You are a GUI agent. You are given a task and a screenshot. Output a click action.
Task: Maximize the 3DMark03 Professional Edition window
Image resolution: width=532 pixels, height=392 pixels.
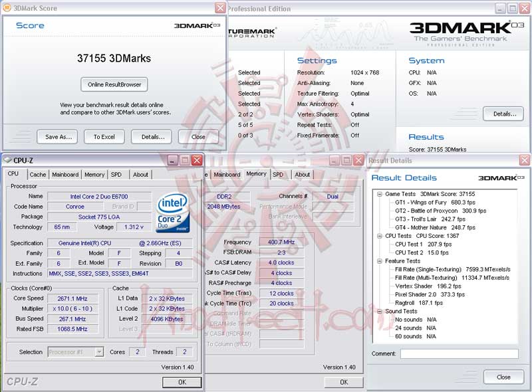coord(513,8)
